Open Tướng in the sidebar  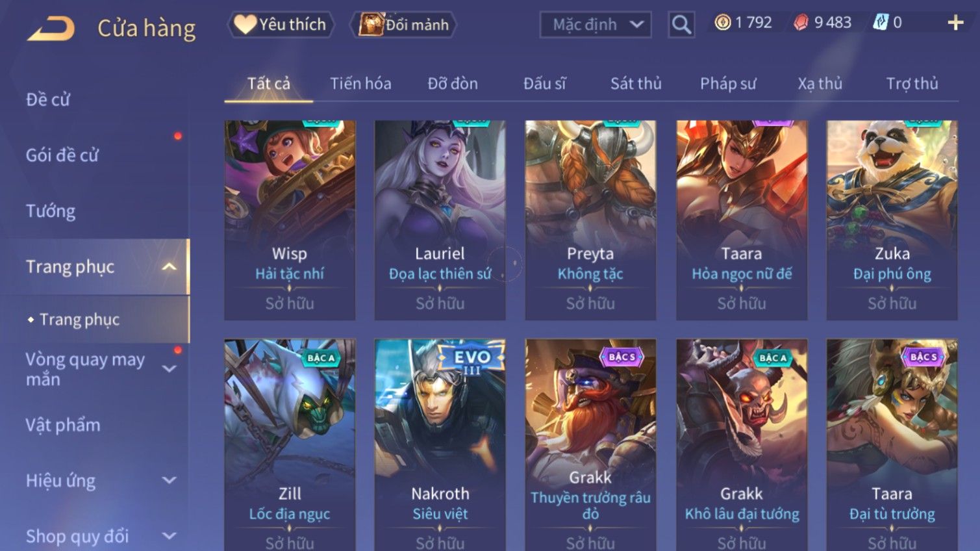click(x=51, y=211)
